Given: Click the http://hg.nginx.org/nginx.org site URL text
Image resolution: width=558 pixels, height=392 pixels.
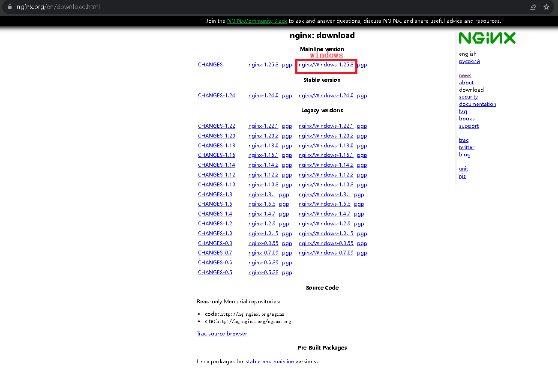Looking at the screenshot, I should (254, 321).
